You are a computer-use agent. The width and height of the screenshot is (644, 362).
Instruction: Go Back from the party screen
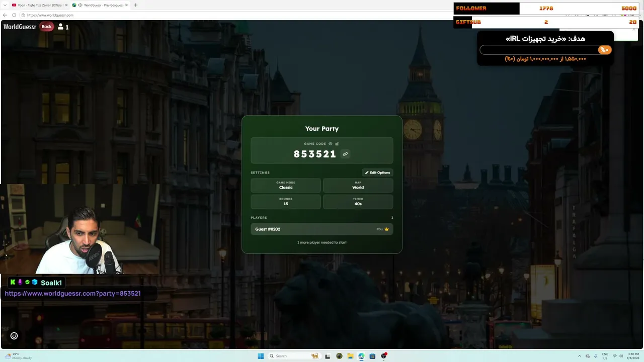[x=46, y=27]
